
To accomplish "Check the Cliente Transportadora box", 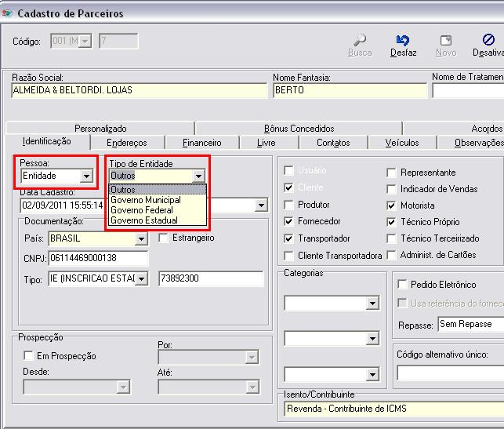I will click(288, 256).
